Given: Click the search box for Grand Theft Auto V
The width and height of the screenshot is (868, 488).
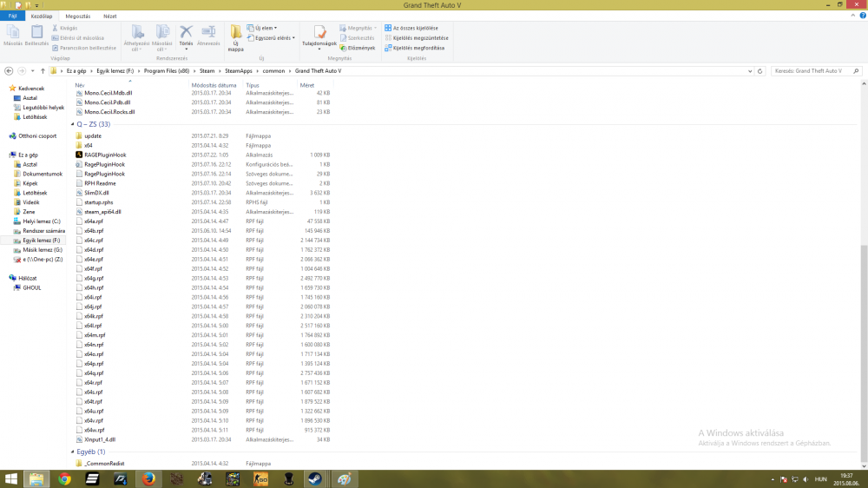Looking at the screenshot, I should [816, 71].
